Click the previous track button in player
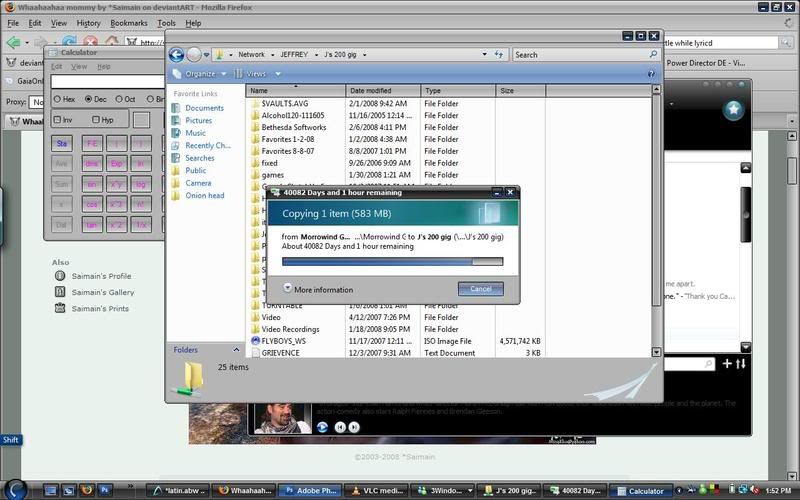Viewport: 800px width, 500px height. (340, 427)
